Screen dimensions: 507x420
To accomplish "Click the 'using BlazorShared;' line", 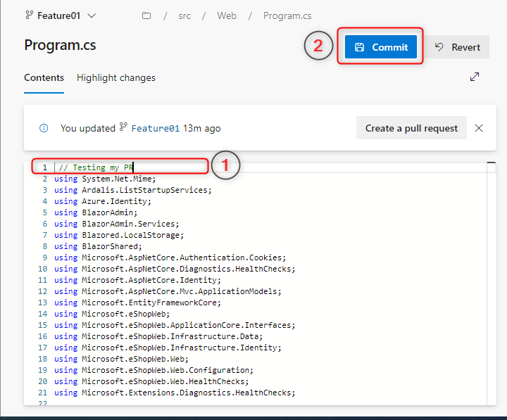I will [99, 246].
